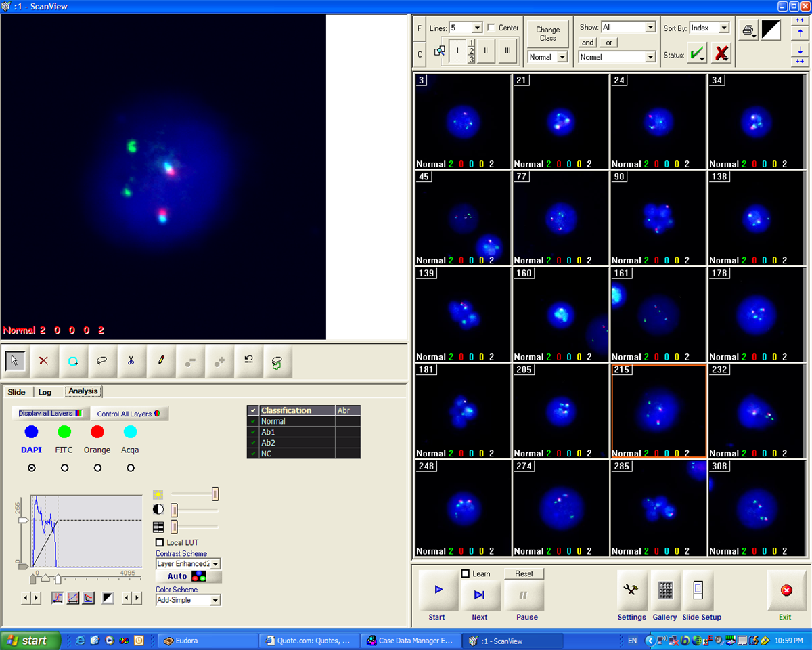Select the Acqa layer radio button
This screenshot has width=812, height=650.
click(x=131, y=468)
